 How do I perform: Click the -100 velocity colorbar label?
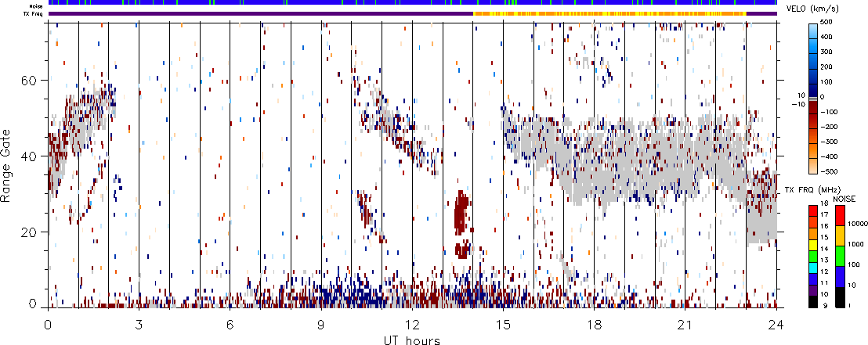pyautogui.click(x=830, y=112)
